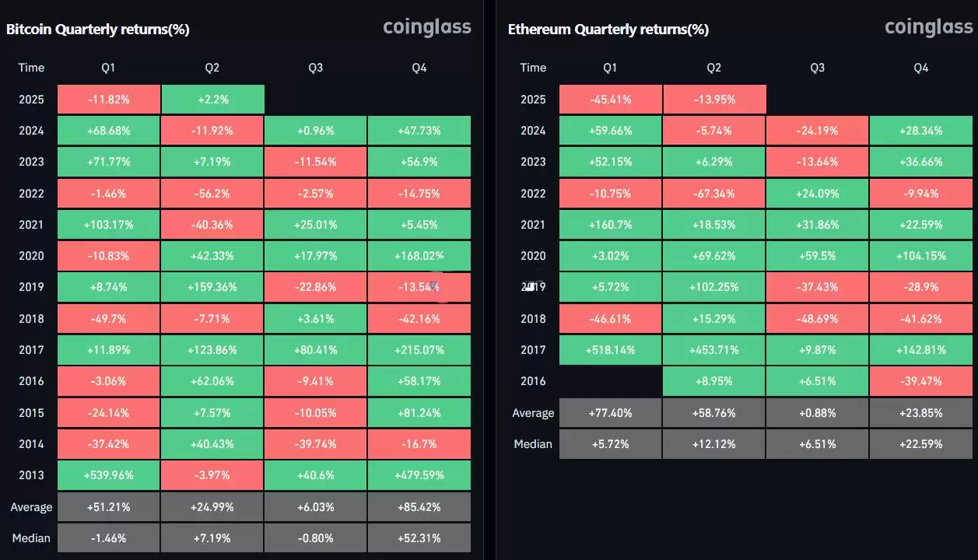Select Ethereum 2022 Q2 cell -67.34%

coord(714,194)
